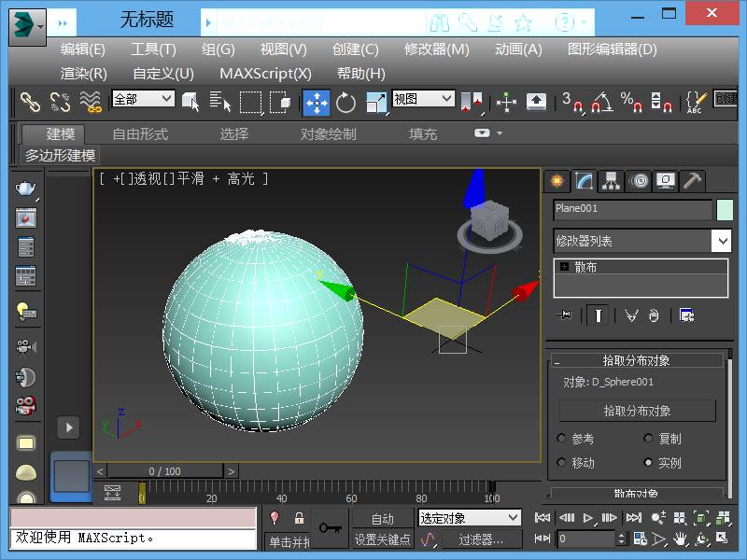Open the 编辑(E) menu

(x=83, y=49)
